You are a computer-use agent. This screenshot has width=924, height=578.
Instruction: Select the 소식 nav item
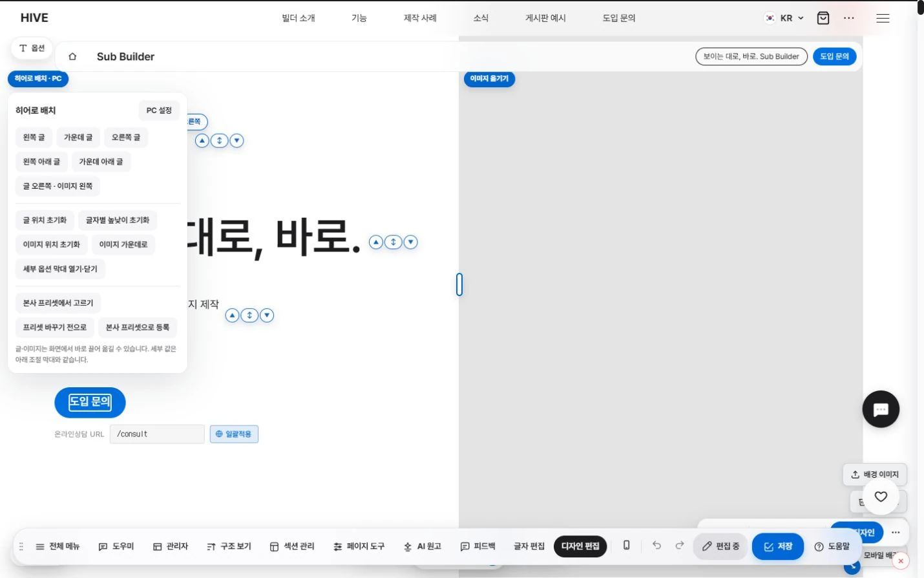click(481, 18)
